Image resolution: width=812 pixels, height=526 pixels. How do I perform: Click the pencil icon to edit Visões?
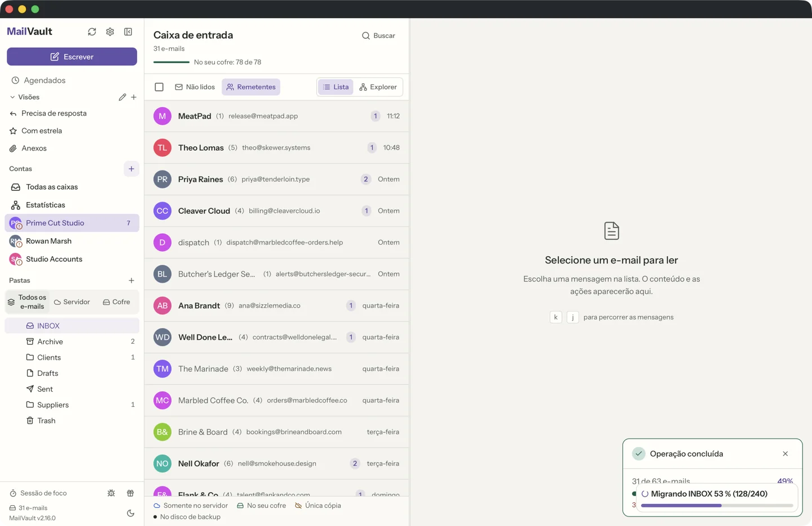122,97
